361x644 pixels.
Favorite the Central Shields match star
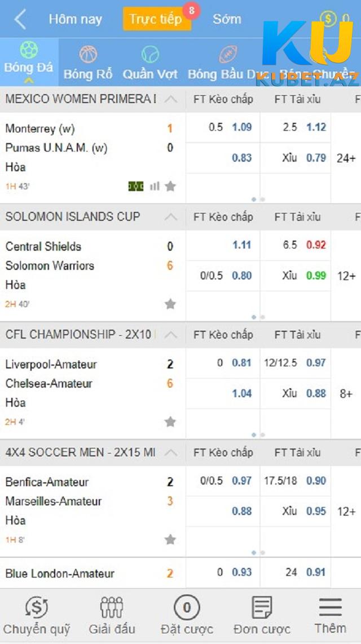(170, 304)
